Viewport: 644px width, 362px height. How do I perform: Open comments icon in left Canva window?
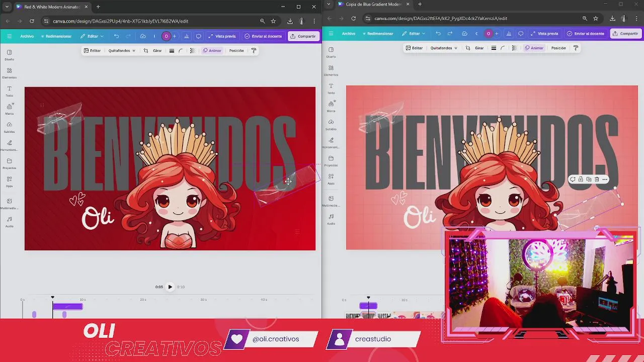tap(198, 36)
